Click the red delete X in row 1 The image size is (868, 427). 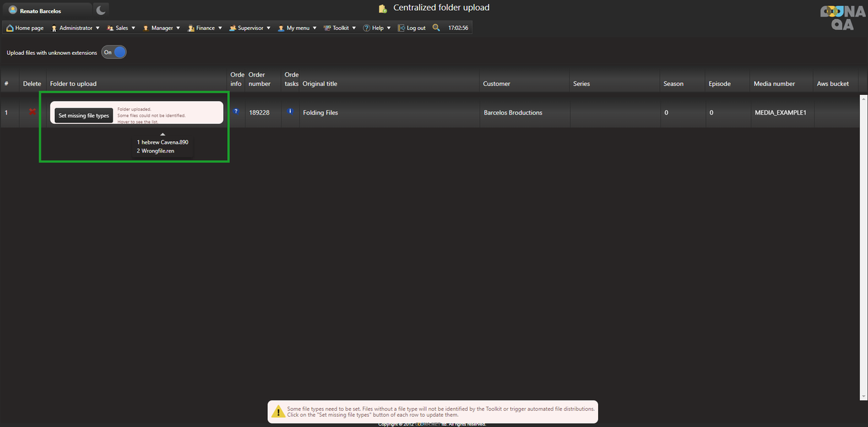tap(32, 112)
